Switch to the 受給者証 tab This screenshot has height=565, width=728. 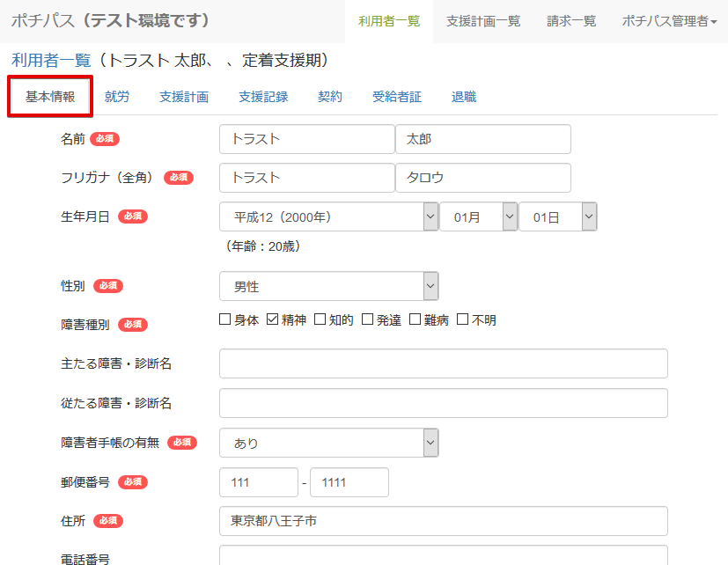click(x=397, y=96)
